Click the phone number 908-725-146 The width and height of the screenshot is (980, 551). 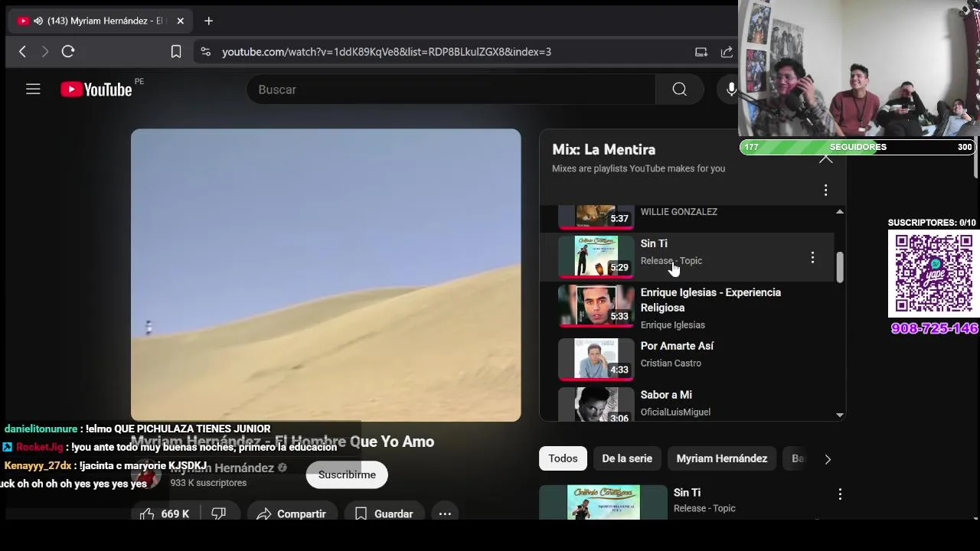click(x=935, y=328)
